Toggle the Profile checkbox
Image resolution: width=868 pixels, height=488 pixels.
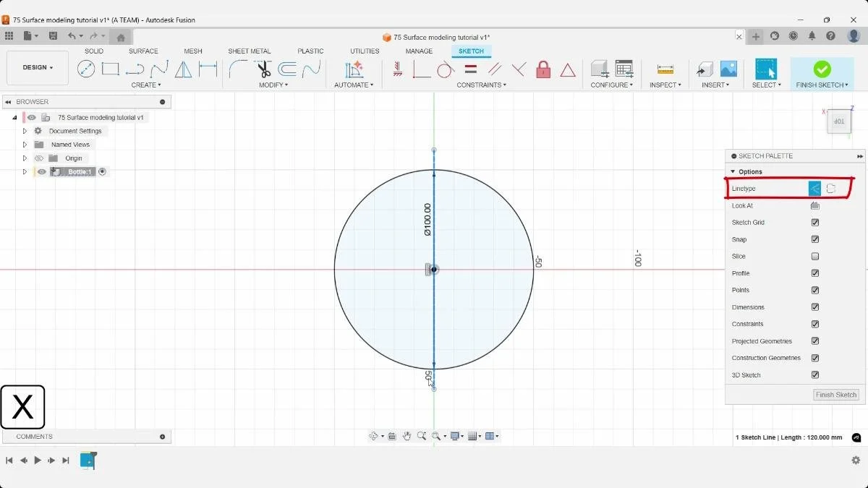click(815, 273)
